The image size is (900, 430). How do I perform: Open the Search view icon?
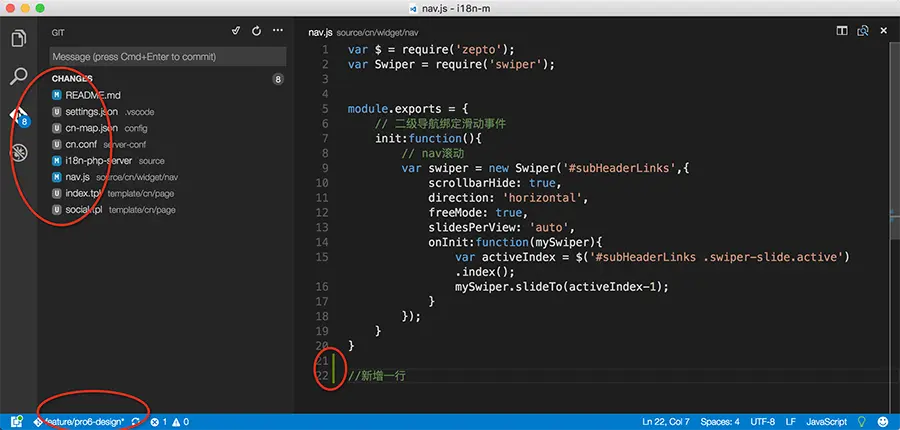(x=19, y=76)
